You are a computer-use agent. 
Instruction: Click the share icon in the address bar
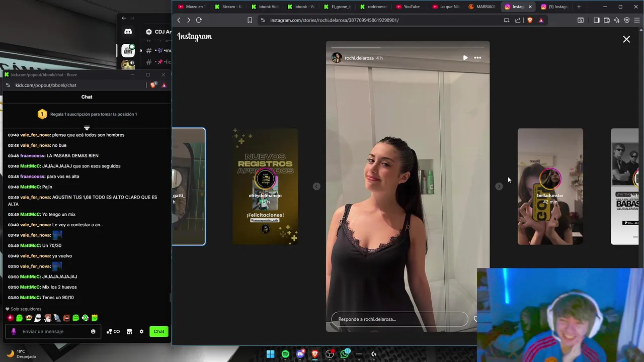[518, 20]
